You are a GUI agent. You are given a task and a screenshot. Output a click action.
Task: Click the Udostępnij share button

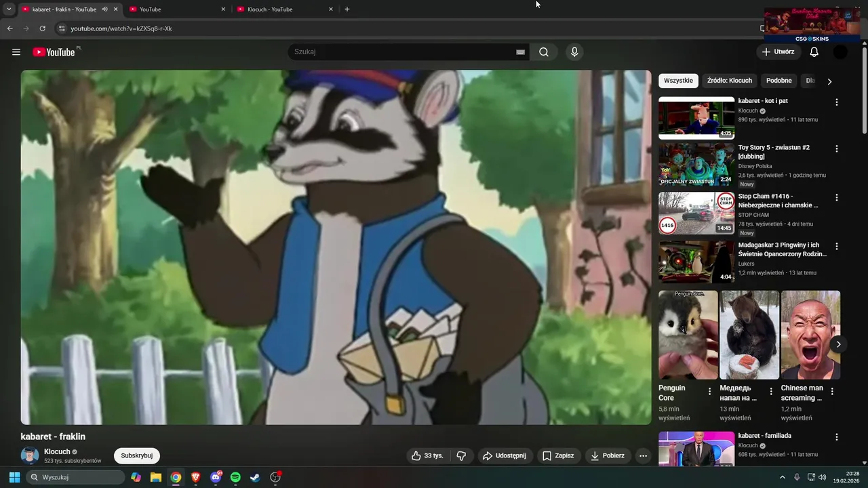[505, 456]
